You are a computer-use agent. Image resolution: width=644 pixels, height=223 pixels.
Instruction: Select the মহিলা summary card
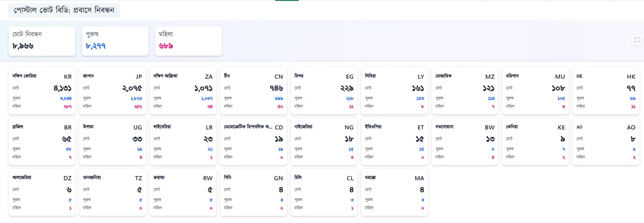[188, 40]
